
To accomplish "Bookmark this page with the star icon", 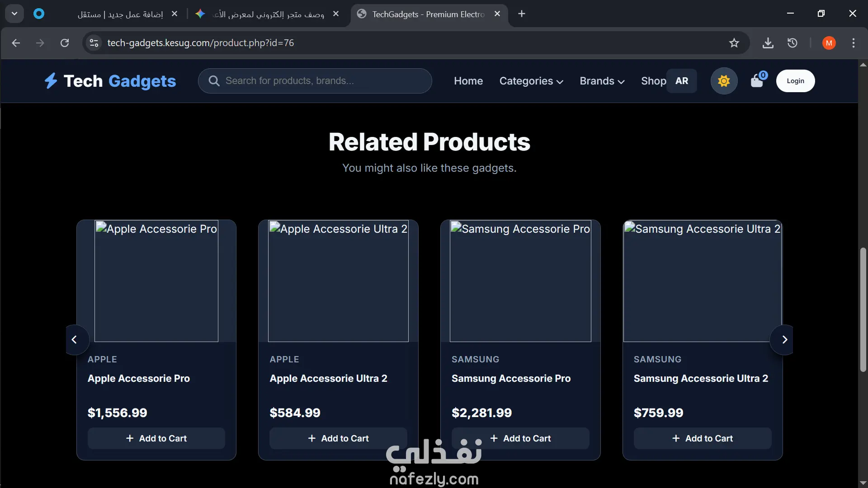I will (734, 43).
